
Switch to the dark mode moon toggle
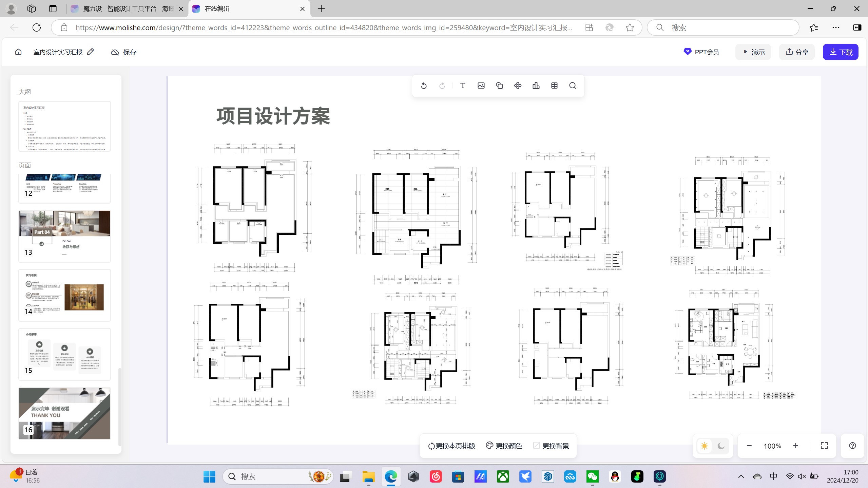click(x=721, y=446)
